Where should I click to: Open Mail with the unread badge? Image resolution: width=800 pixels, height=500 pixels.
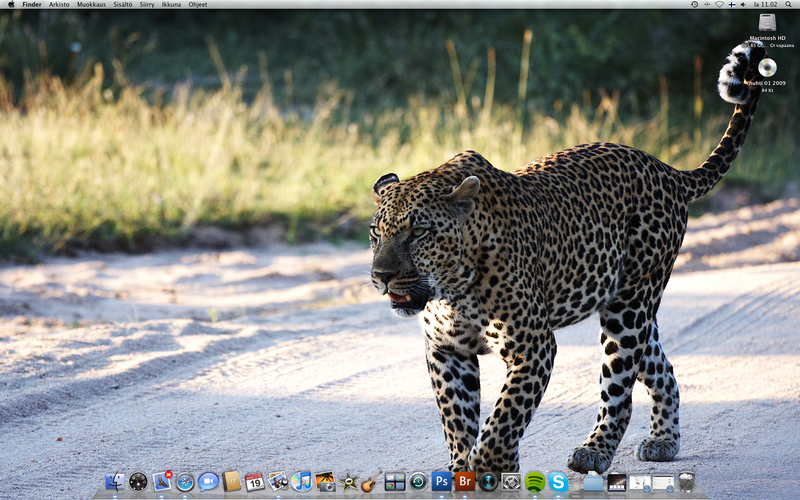tap(162, 481)
